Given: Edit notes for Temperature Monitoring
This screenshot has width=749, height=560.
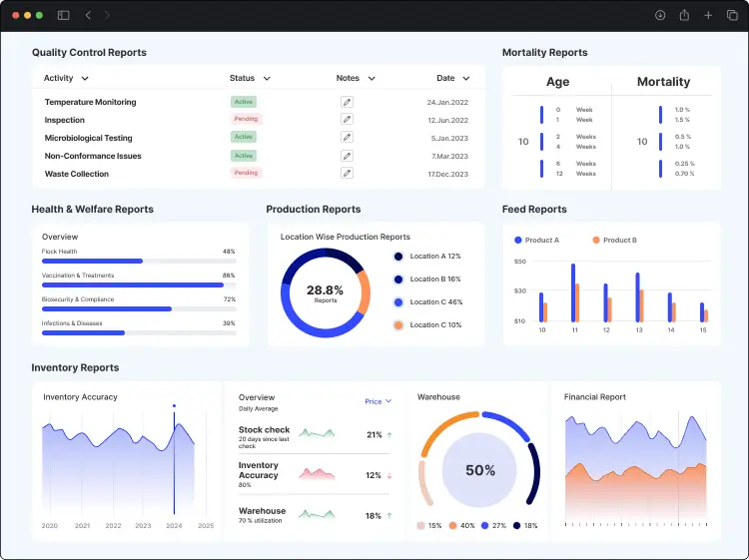Looking at the screenshot, I should (x=348, y=102).
